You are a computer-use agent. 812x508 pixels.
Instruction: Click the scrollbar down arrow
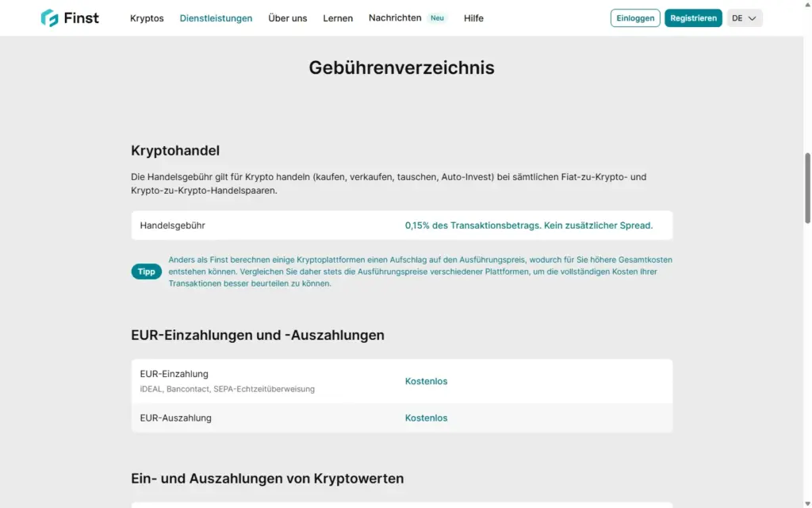pos(807,504)
